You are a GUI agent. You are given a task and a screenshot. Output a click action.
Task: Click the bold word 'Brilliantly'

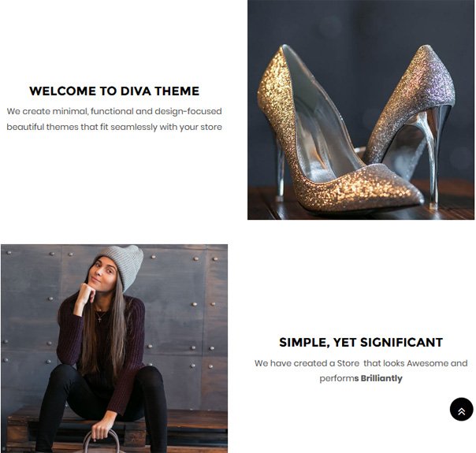coord(381,378)
